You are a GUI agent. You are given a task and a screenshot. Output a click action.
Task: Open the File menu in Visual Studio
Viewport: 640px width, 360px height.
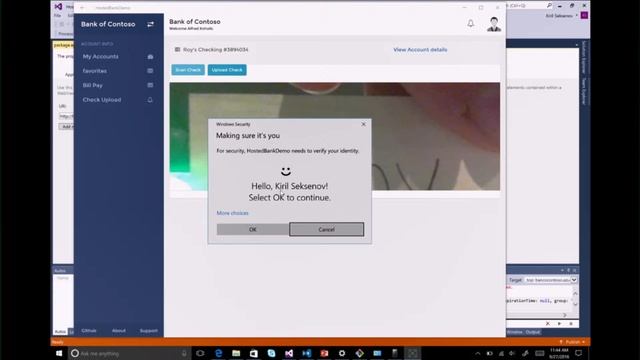pyautogui.click(x=58, y=16)
